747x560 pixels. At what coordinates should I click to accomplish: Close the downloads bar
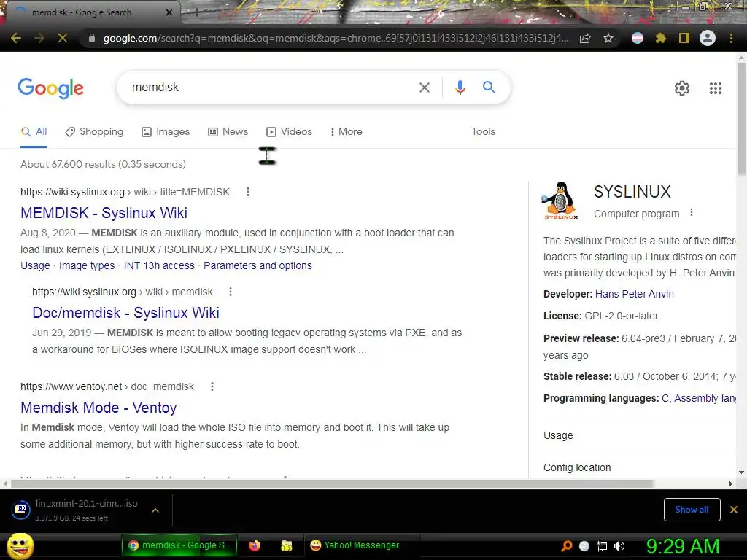(734, 510)
